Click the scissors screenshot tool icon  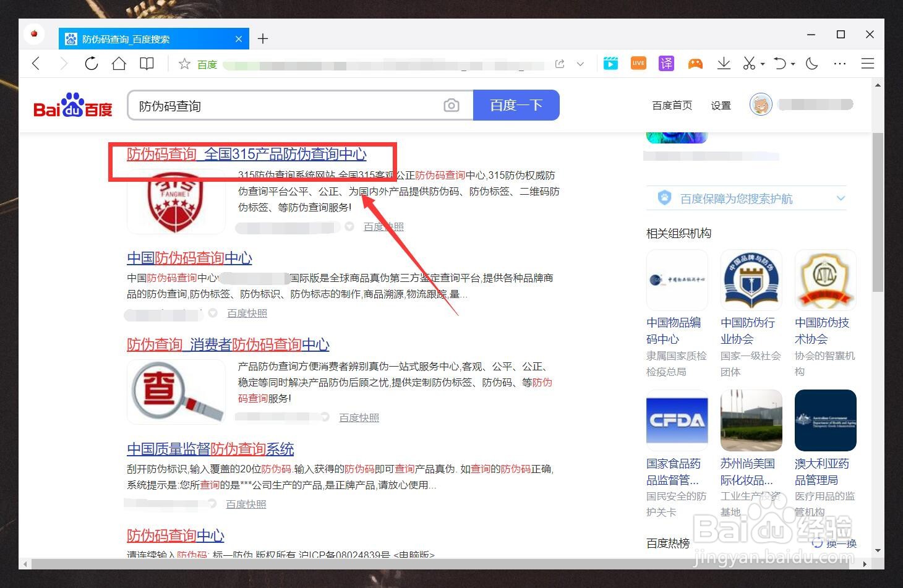pos(749,63)
